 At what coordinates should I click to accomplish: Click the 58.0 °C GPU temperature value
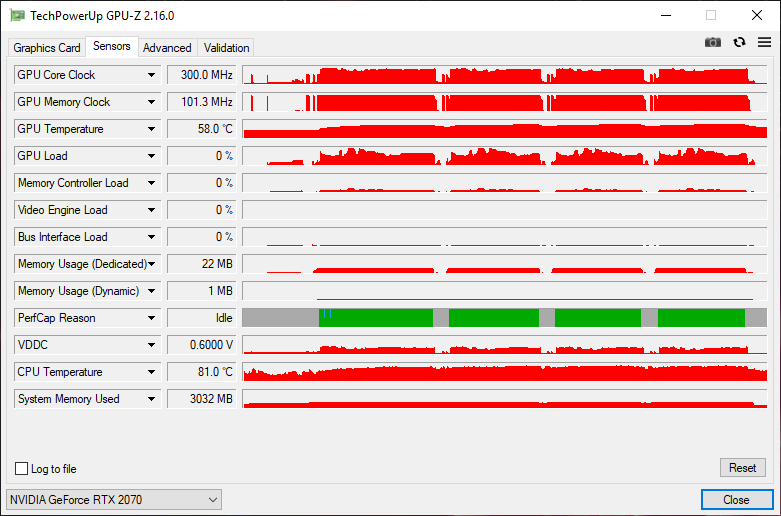(202, 129)
